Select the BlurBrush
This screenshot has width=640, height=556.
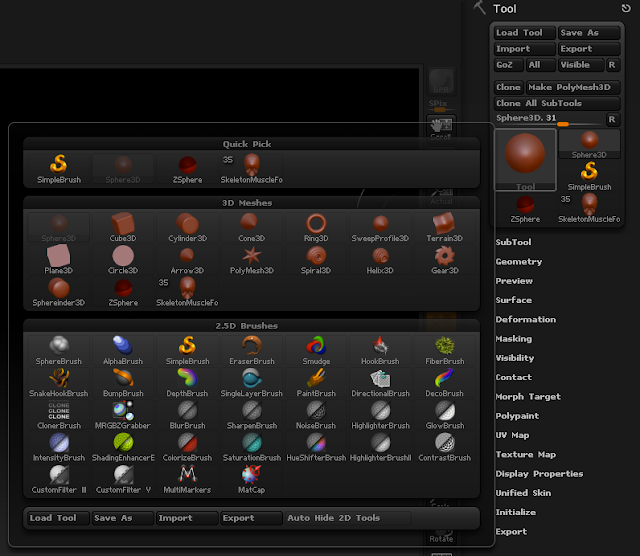pyautogui.click(x=187, y=415)
